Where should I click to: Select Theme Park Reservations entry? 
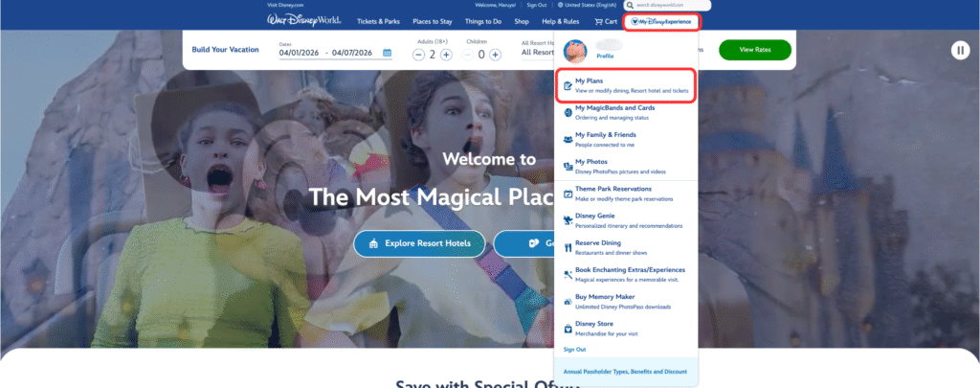click(626, 194)
